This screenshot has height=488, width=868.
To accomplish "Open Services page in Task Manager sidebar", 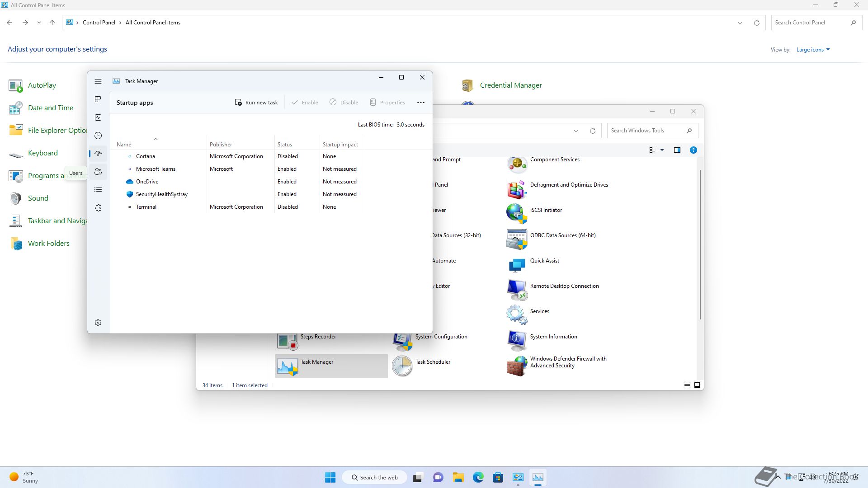I will click(x=98, y=208).
